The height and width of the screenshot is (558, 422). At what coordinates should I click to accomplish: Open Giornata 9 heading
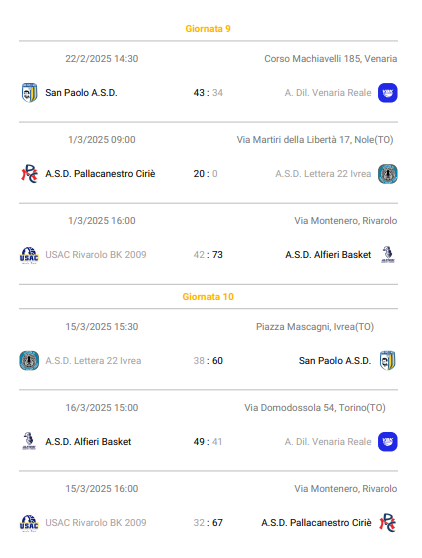pyautogui.click(x=208, y=29)
